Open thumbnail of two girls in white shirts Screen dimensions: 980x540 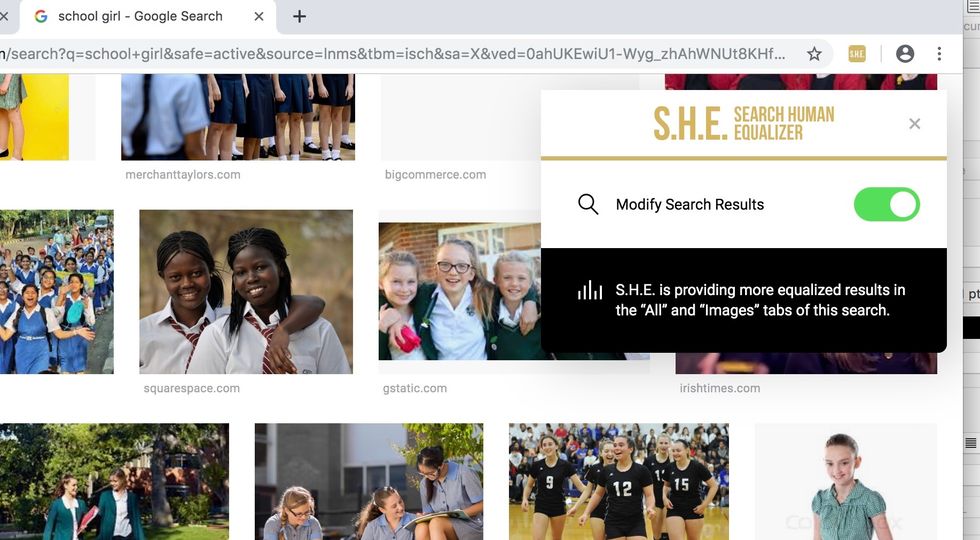(246, 292)
